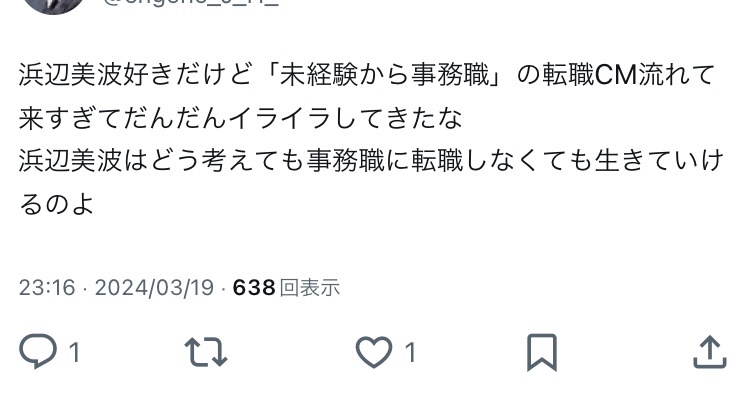Click the line 来すぎてだんだんイライラしてきたな
The width and height of the screenshot is (750, 420).
pos(241,118)
